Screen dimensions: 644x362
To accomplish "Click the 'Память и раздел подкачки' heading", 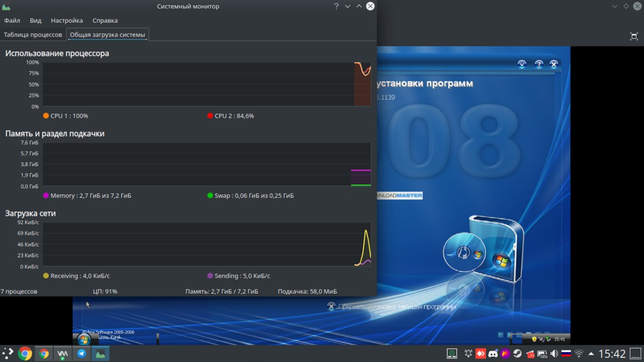I will pyautogui.click(x=55, y=133).
